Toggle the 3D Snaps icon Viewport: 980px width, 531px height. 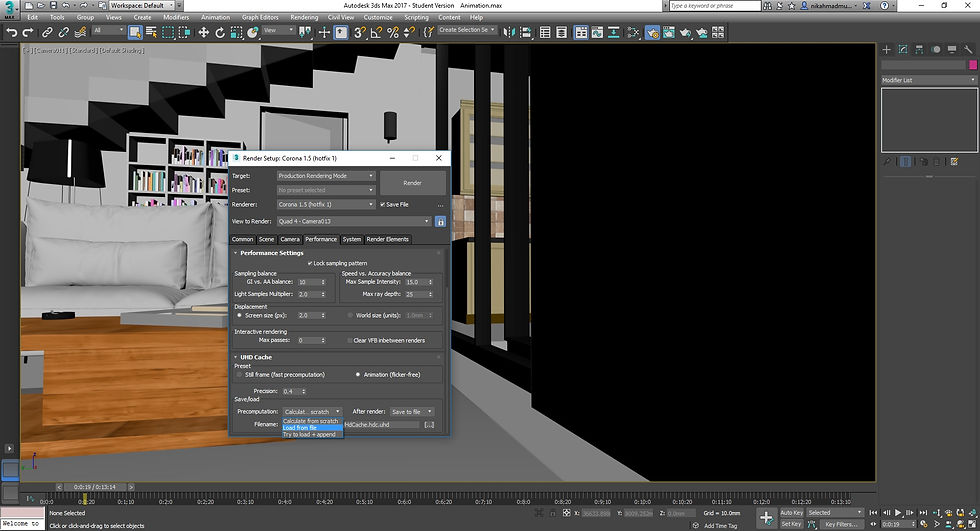[359, 32]
